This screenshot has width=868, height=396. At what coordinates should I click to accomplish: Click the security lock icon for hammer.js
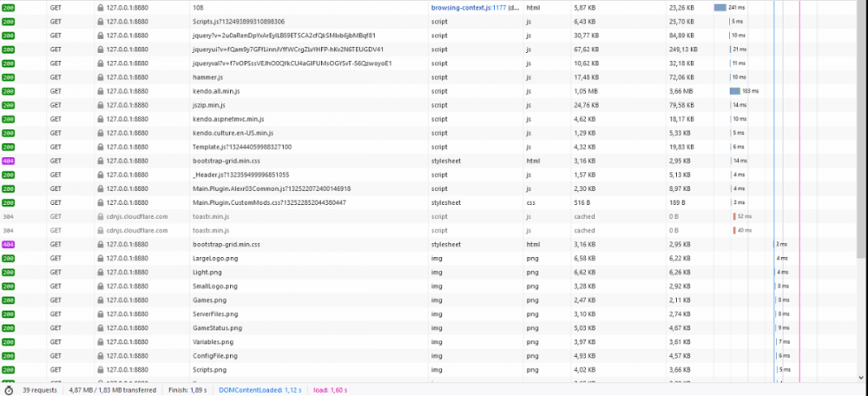coord(101,76)
